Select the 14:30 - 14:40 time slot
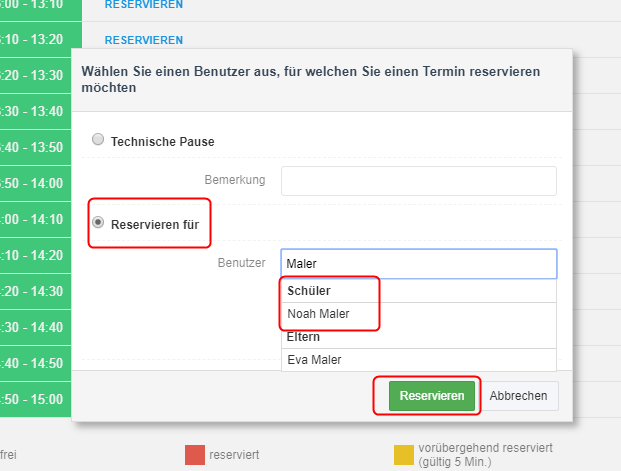This screenshot has height=471, width=621. click(x=36, y=328)
